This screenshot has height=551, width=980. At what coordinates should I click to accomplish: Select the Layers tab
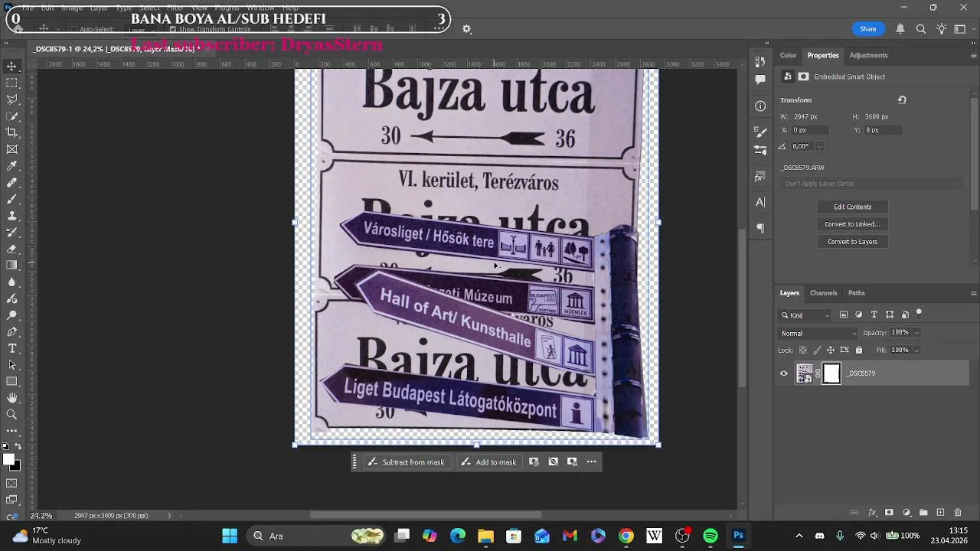click(789, 293)
